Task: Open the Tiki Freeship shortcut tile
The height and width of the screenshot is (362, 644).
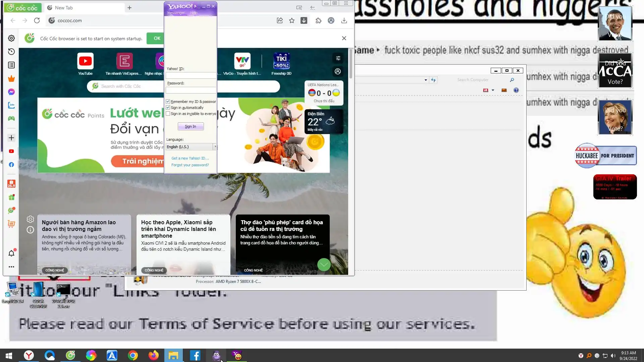Action: 281,61
